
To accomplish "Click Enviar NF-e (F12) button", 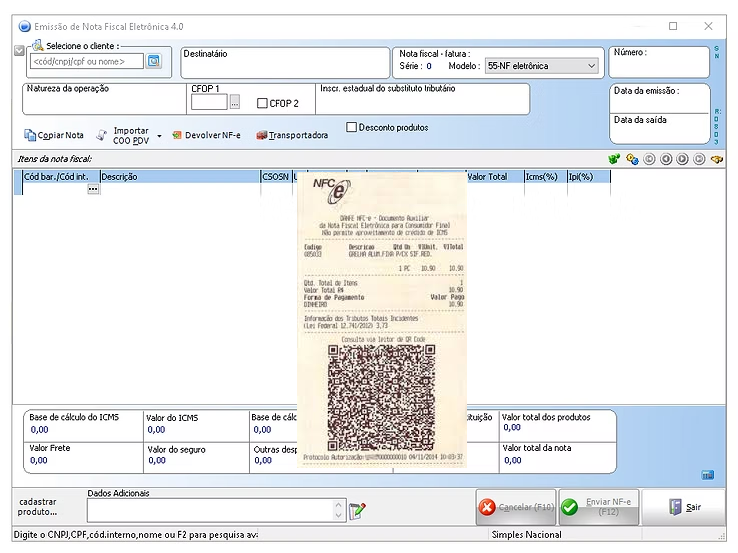I will pyautogui.click(x=599, y=507).
